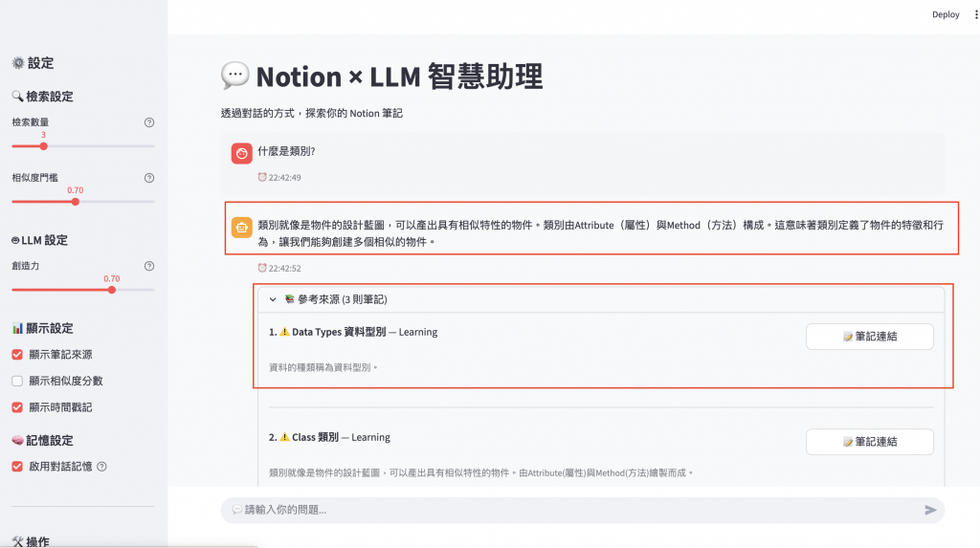Toggle 啟用對話記憶 checkbox
This screenshot has height=548, width=980.
(x=17, y=466)
